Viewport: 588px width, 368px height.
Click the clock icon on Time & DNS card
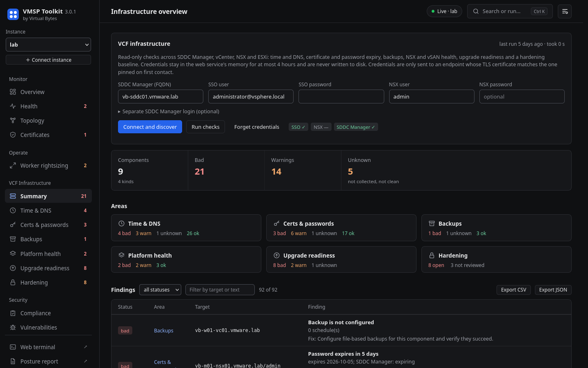121,224
